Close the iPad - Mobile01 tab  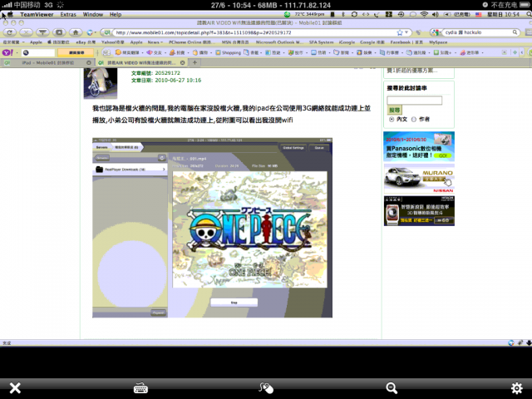[89, 63]
